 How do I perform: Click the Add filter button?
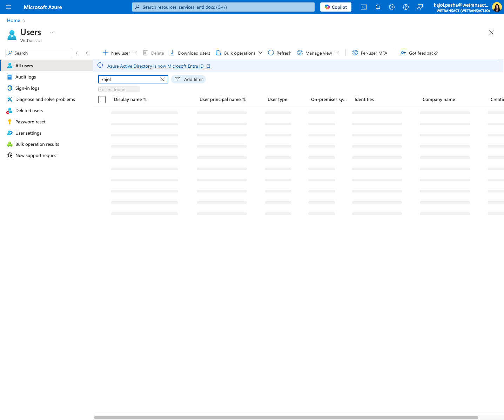tap(189, 79)
